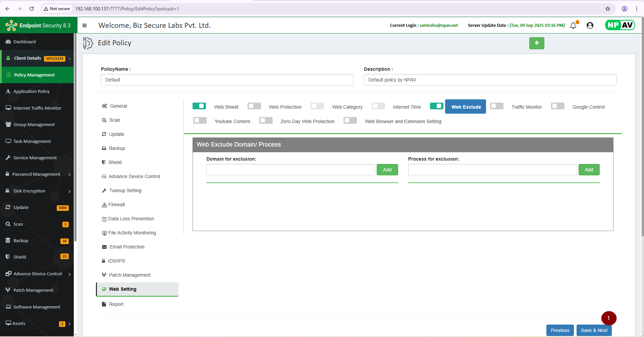Viewport: 644px width, 337px height.
Task: Select the Web Exclude tab
Action: (466, 107)
